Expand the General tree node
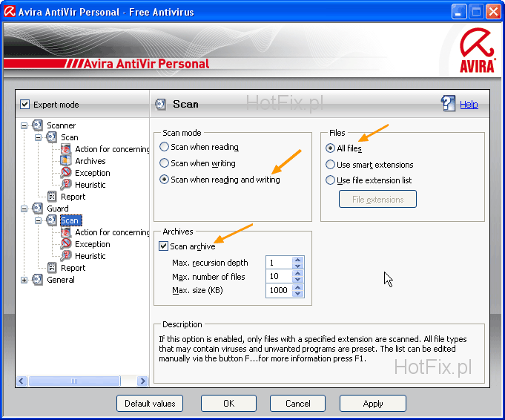Image resolution: width=505 pixels, height=420 pixels. tap(24, 280)
